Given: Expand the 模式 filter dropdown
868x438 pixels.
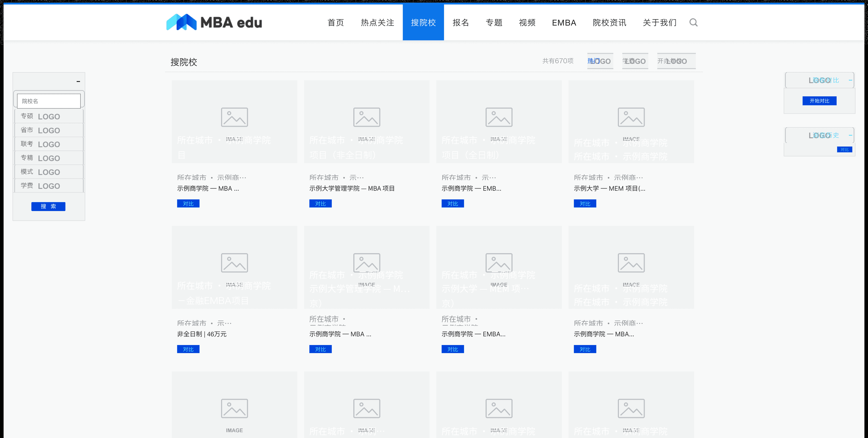Looking at the screenshot, I should point(49,172).
